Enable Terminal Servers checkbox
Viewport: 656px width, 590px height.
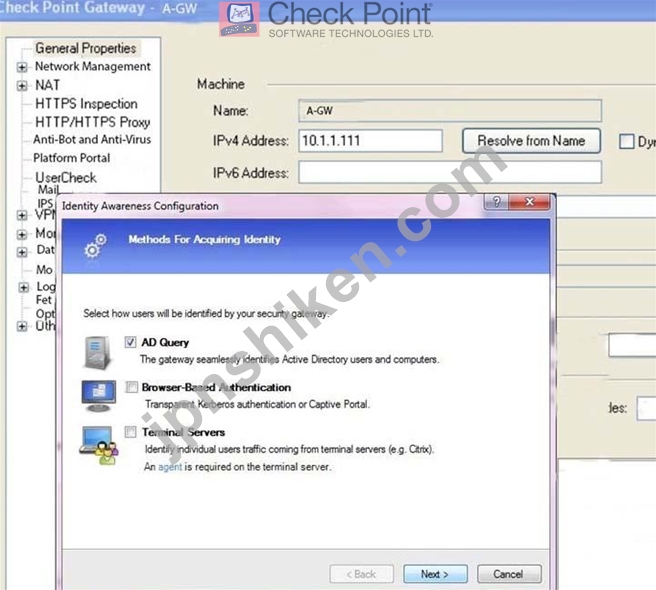pyautogui.click(x=131, y=431)
